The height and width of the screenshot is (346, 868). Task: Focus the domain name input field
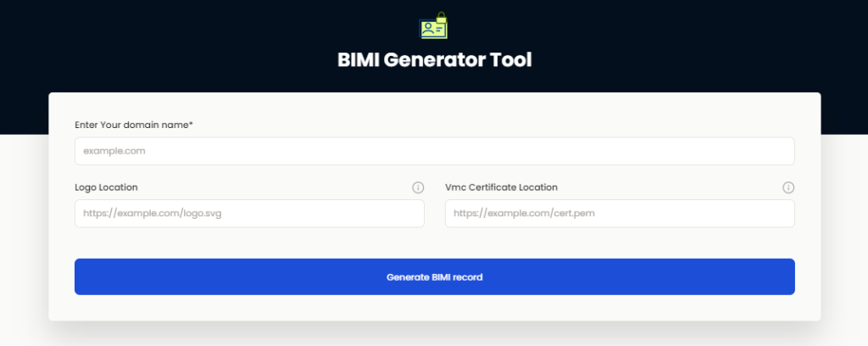[x=435, y=151]
